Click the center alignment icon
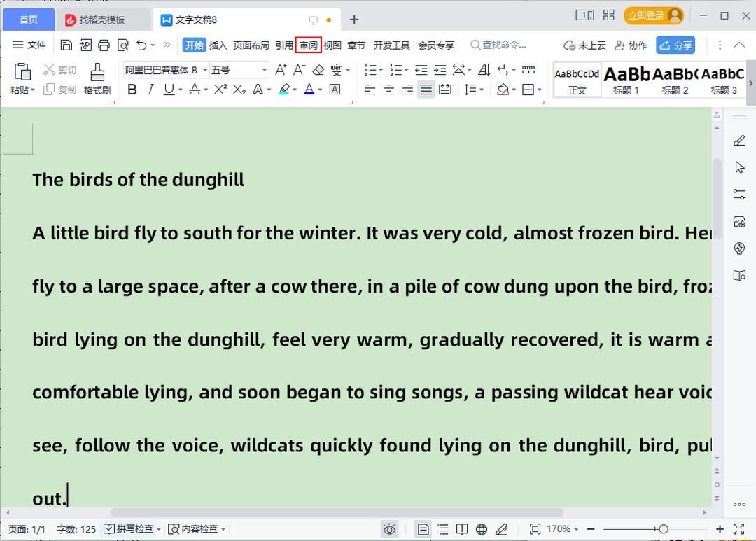This screenshot has height=541, width=756. (x=388, y=90)
